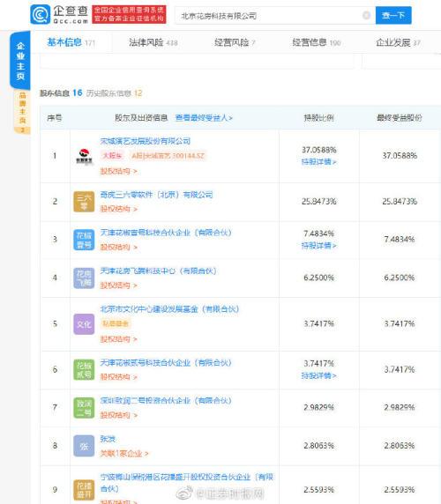Expand 股权结构 under 北京市文化中心建设发展基金
The height and width of the screenshot is (504, 441).
[x=118, y=339]
